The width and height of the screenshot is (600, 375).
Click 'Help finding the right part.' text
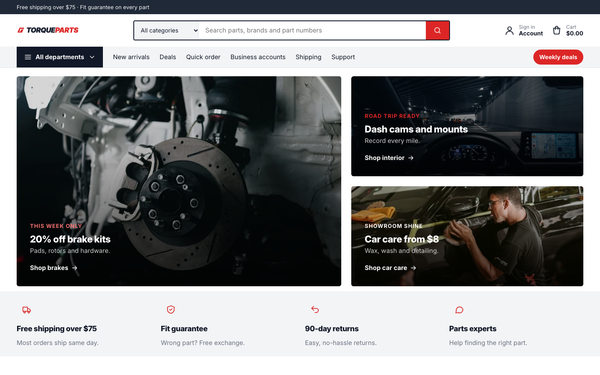pos(488,343)
